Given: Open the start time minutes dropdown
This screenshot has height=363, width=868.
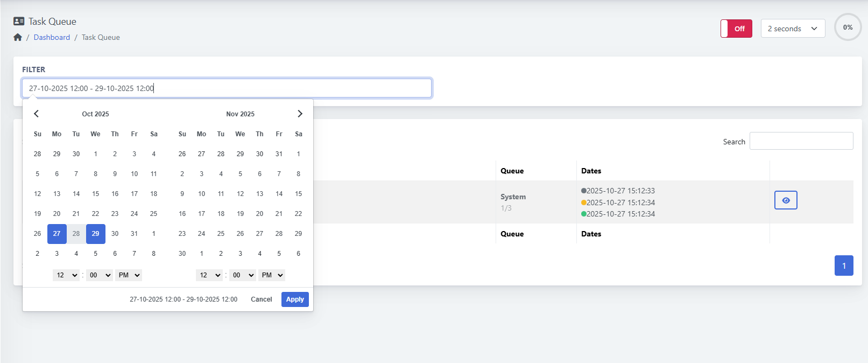Looking at the screenshot, I should click(x=100, y=275).
